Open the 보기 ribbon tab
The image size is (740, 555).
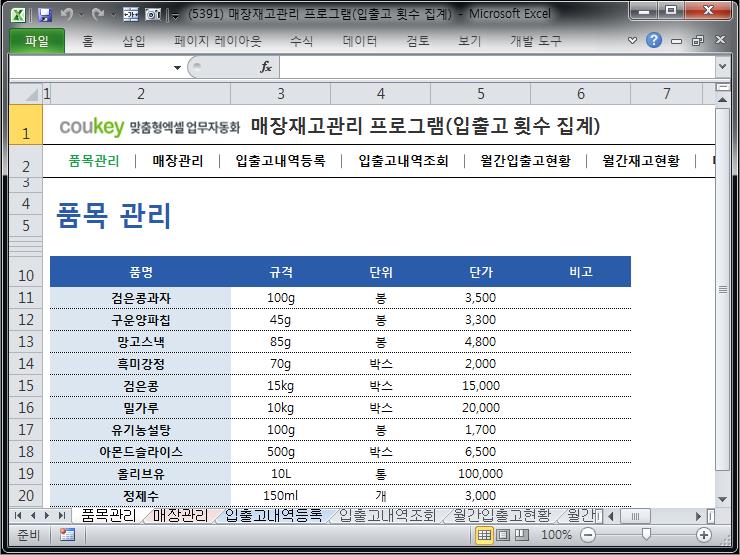pyautogui.click(x=470, y=41)
